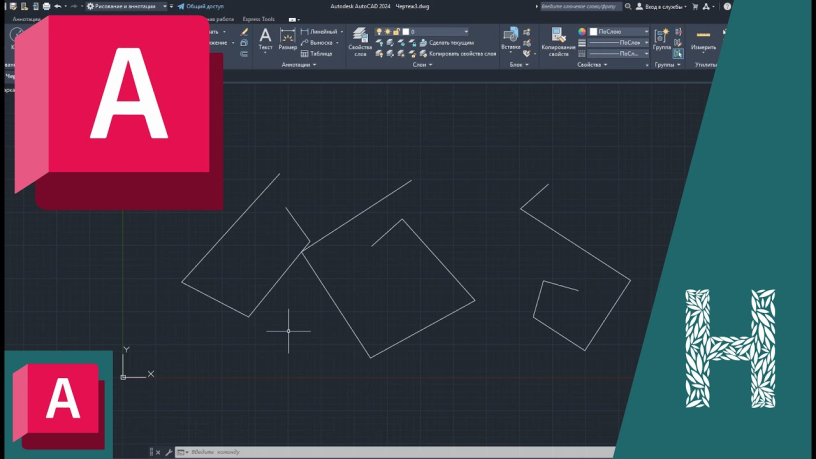The width and height of the screenshot is (816, 459).
Task: Click the layer color white swatch
Action: coord(406,32)
